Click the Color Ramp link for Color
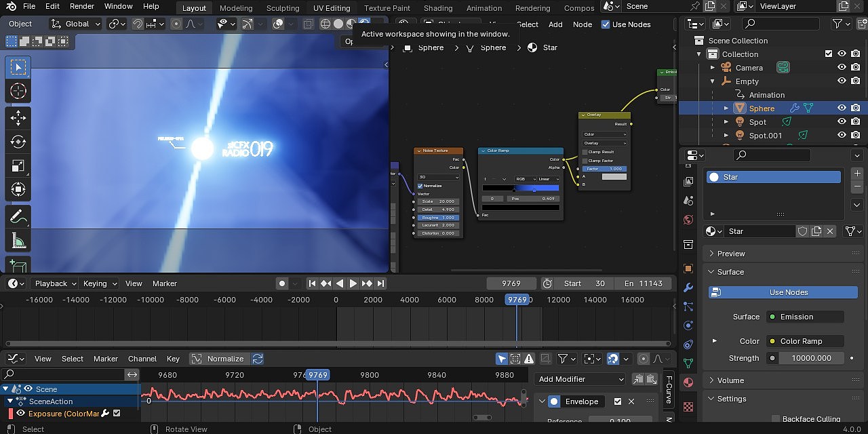Screen dimensions: 868x434 pos(806,341)
